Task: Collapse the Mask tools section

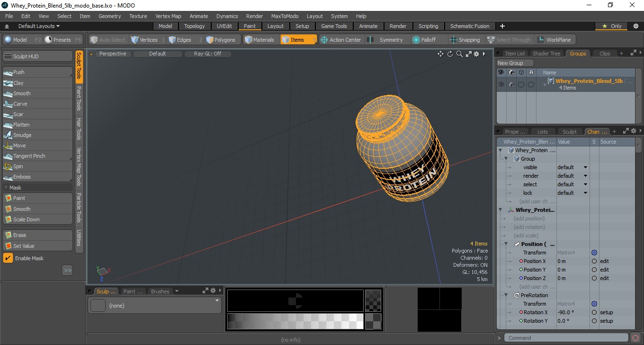Action: [x=6, y=188]
